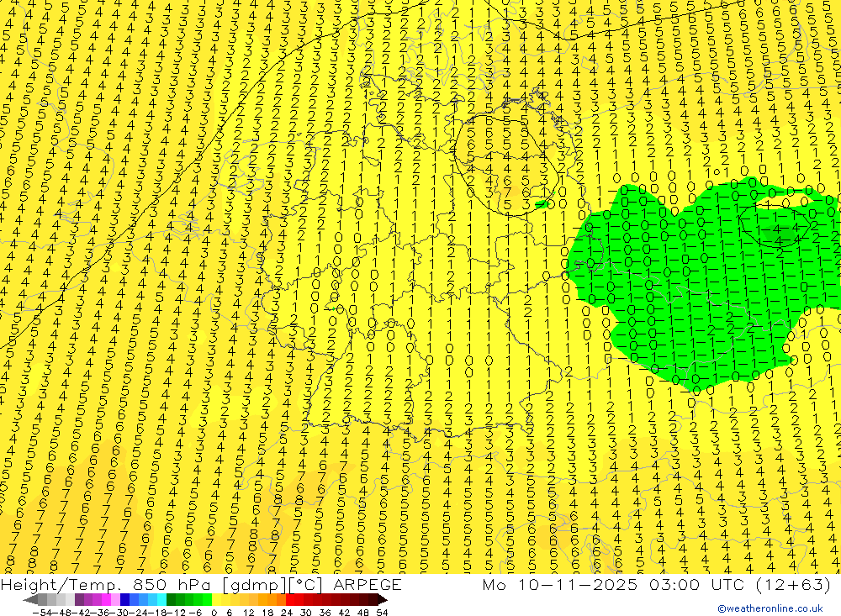Pick the cyan swatch in the color scale
This screenshot has height=616, width=841.
(x=161, y=600)
